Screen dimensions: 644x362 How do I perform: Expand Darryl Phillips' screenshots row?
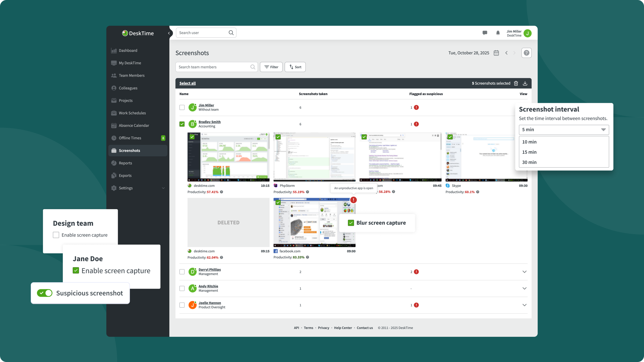pos(524,272)
